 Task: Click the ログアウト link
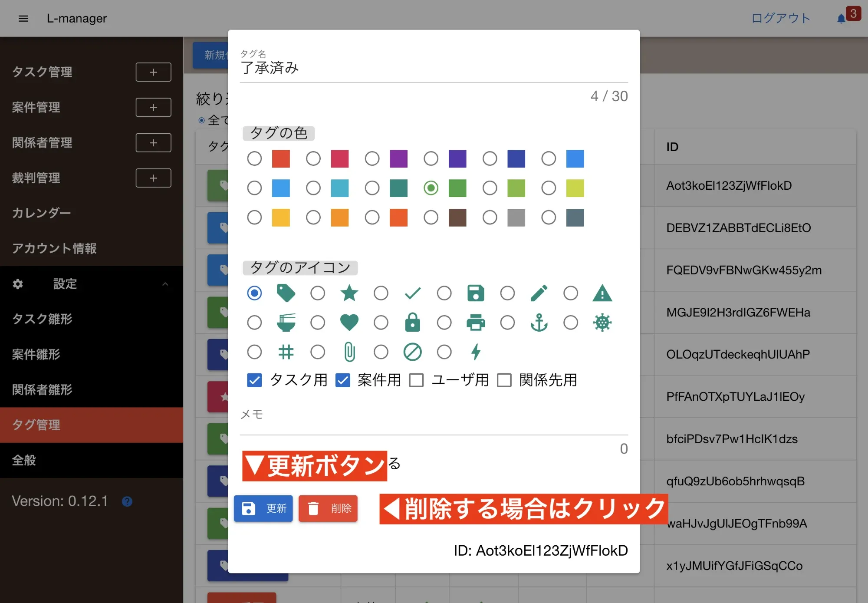[780, 18]
